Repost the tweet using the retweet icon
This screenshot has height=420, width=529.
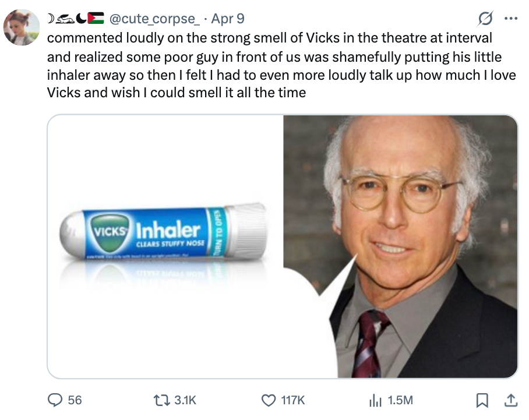click(x=163, y=400)
